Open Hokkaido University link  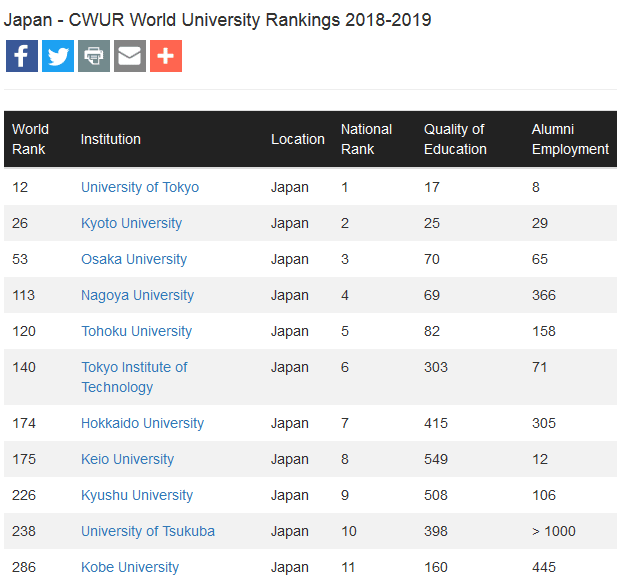click(x=142, y=423)
